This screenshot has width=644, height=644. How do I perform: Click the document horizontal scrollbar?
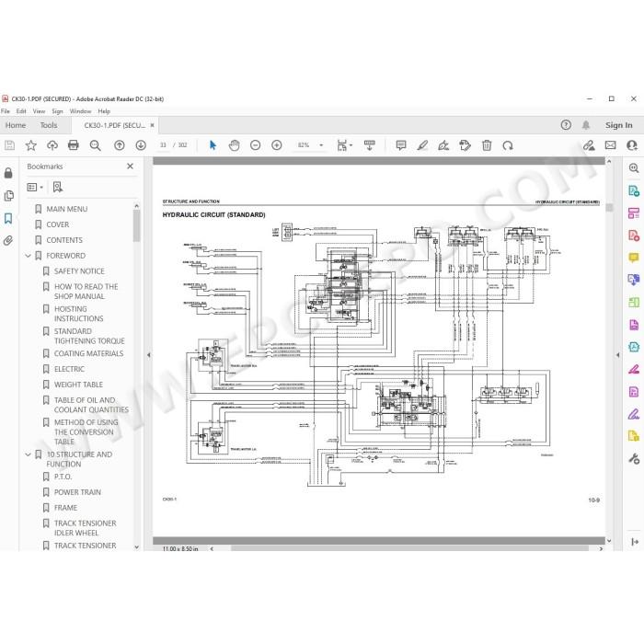tap(409, 548)
